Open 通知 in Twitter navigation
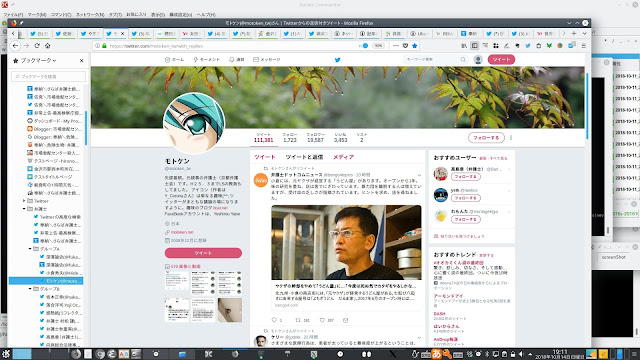Image resolution: width=640 pixels, height=360 pixels. pyautogui.click(x=236, y=60)
